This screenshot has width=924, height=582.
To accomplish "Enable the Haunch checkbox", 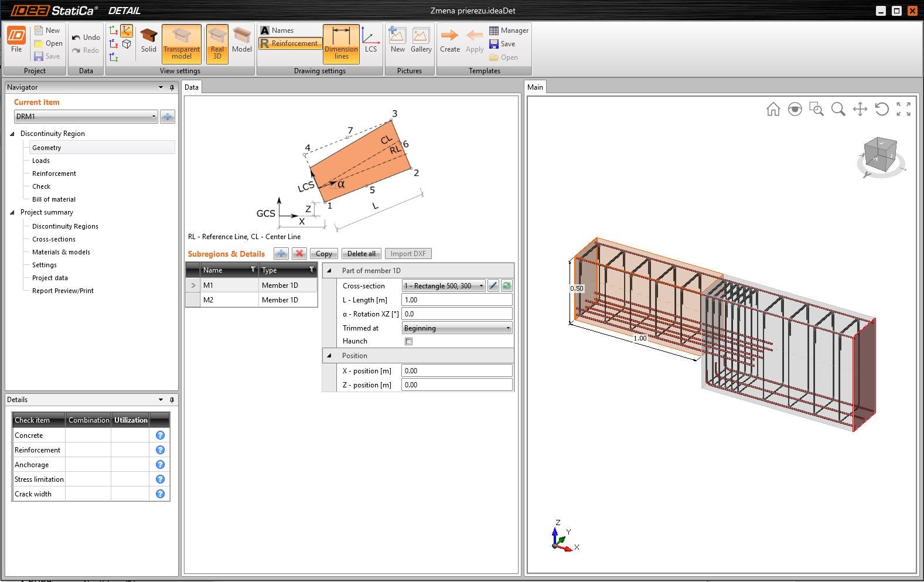I will pyautogui.click(x=408, y=341).
